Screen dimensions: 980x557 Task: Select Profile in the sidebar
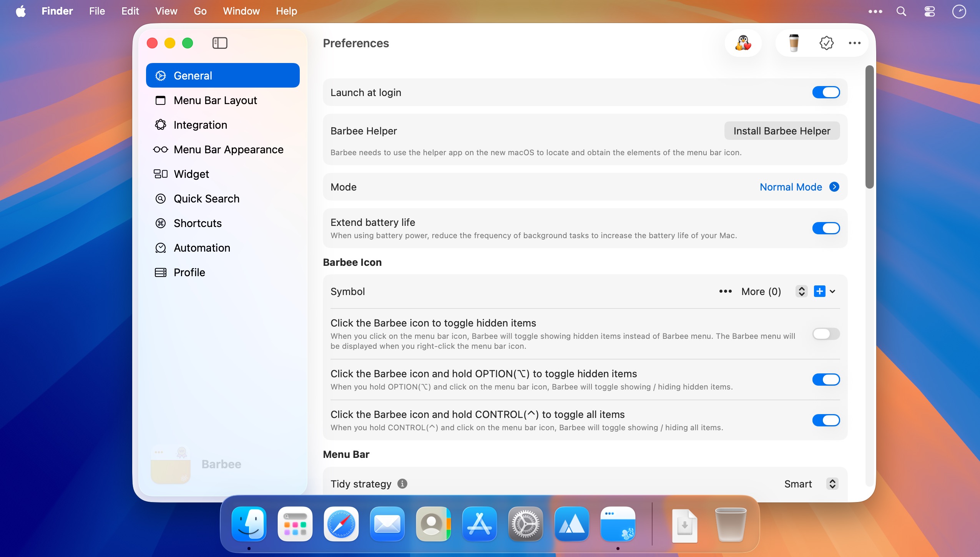click(223, 272)
